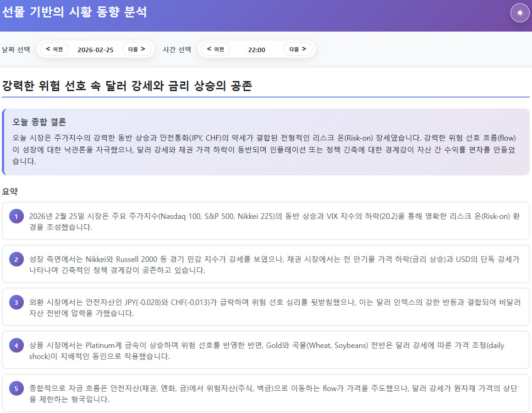Open summary card about Platinum계 금속

(266, 350)
